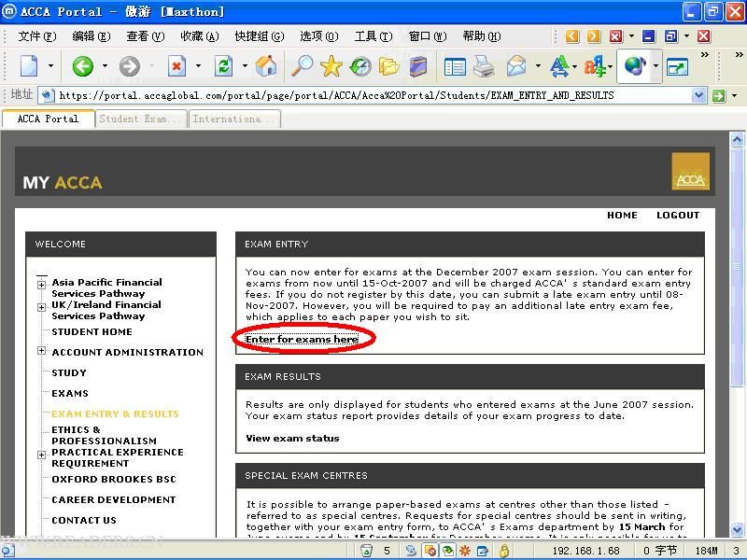Click the new blank page toolbar icon

point(29,66)
